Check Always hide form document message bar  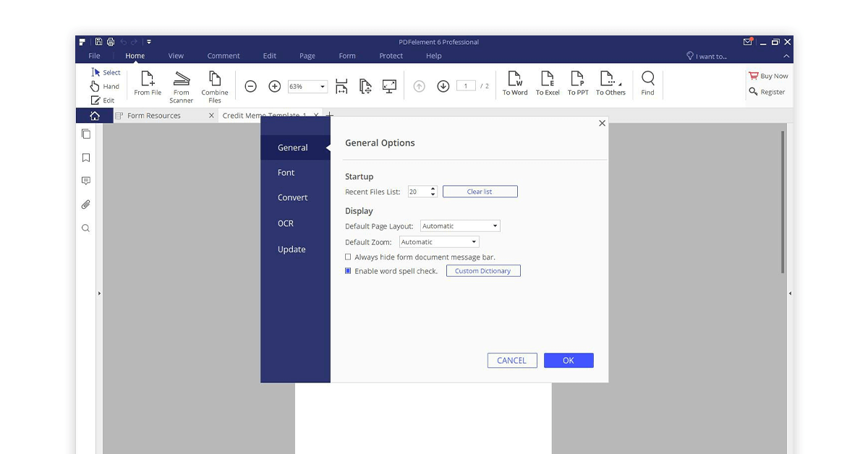pos(348,257)
